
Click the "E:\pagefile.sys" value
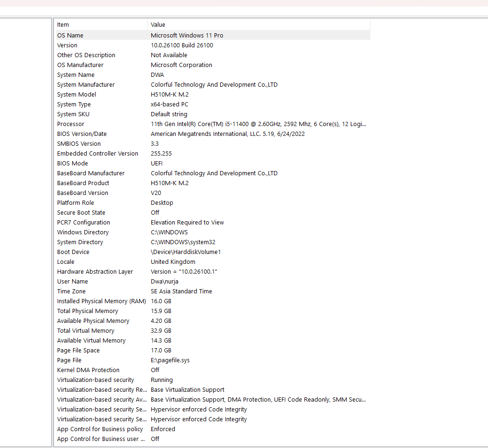[170, 360]
